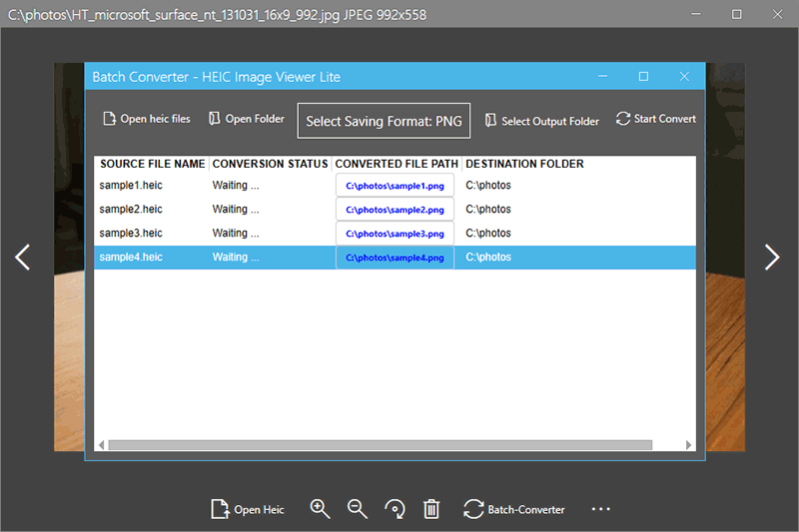
Task: Click Open heic files in Batch Converter
Action: [x=146, y=119]
